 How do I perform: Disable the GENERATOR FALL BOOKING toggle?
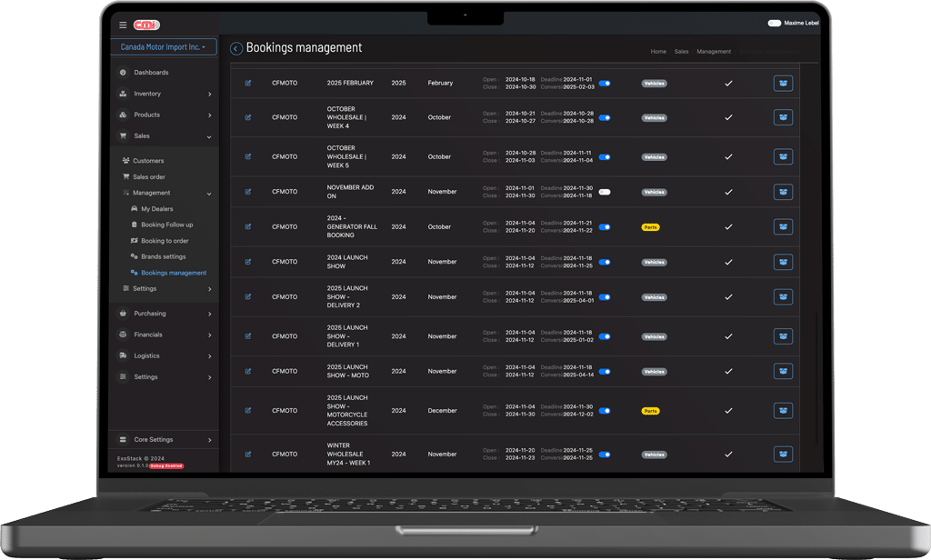605,227
